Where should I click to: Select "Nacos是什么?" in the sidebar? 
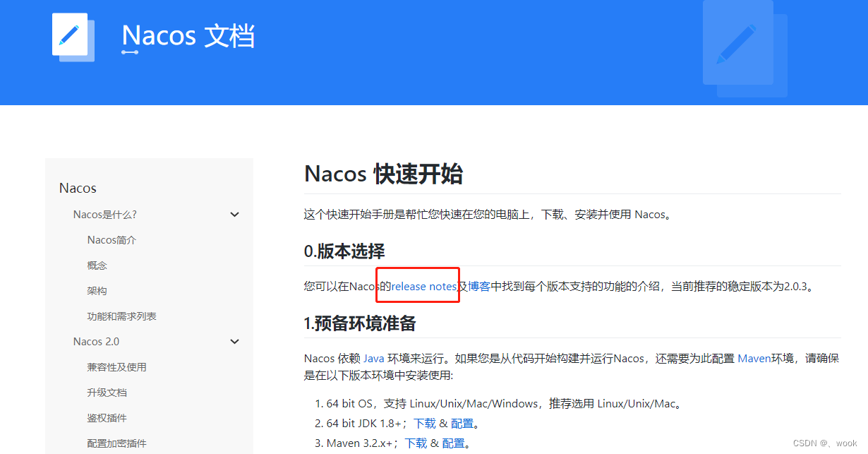[x=104, y=215]
